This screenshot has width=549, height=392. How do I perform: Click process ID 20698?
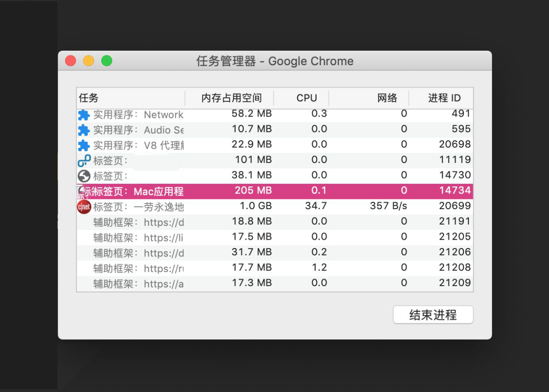coord(455,144)
